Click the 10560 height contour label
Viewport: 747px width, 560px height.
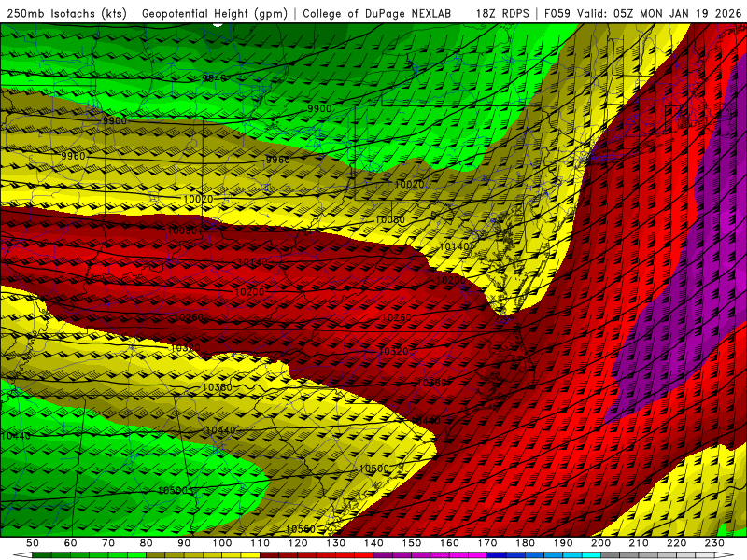pos(301,529)
